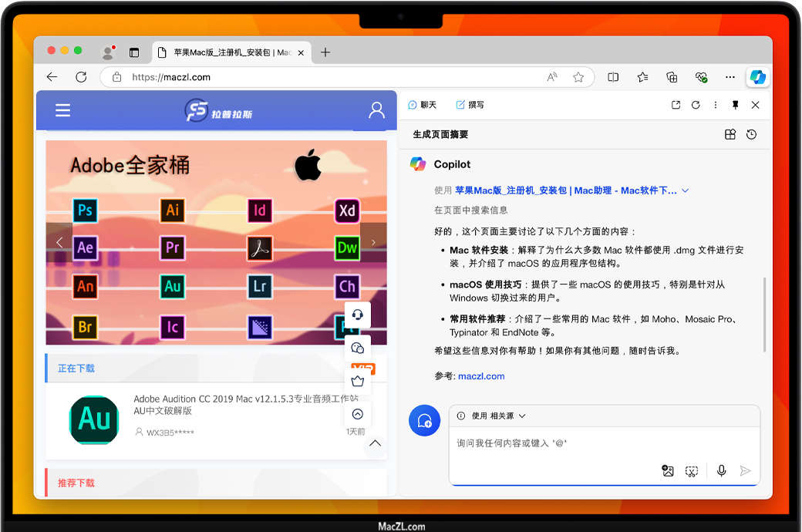Toggle the vertical tabs button

[134, 52]
